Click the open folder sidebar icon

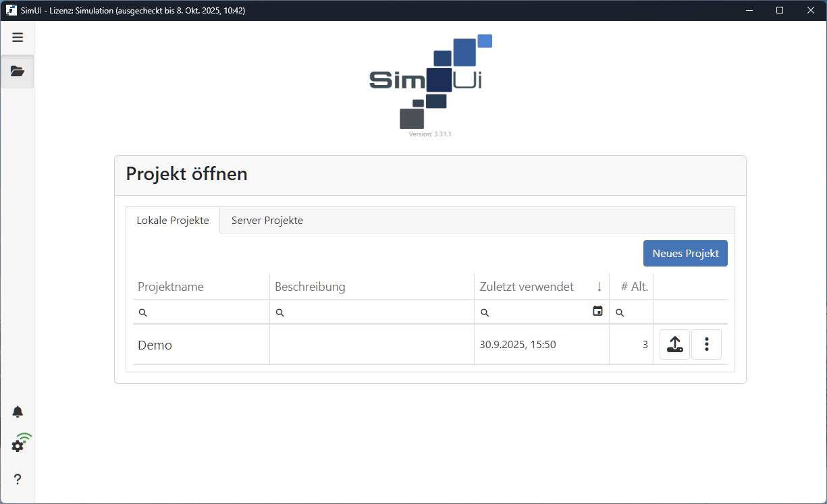coord(18,72)
